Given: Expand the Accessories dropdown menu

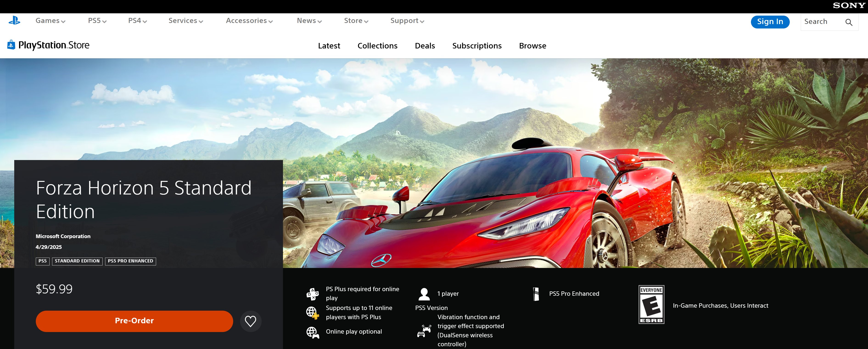Looking at the screenshot, I should coord(249,21).
